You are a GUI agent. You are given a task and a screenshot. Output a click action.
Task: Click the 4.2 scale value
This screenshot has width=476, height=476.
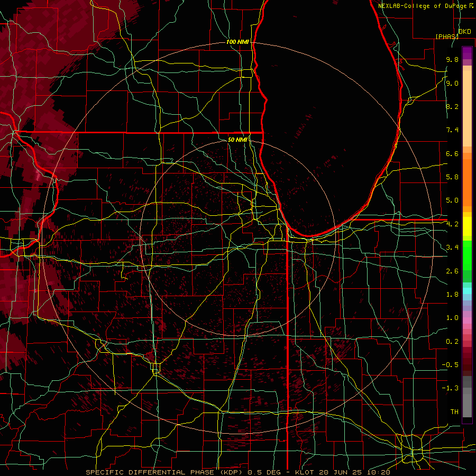(x=452, y=224)
